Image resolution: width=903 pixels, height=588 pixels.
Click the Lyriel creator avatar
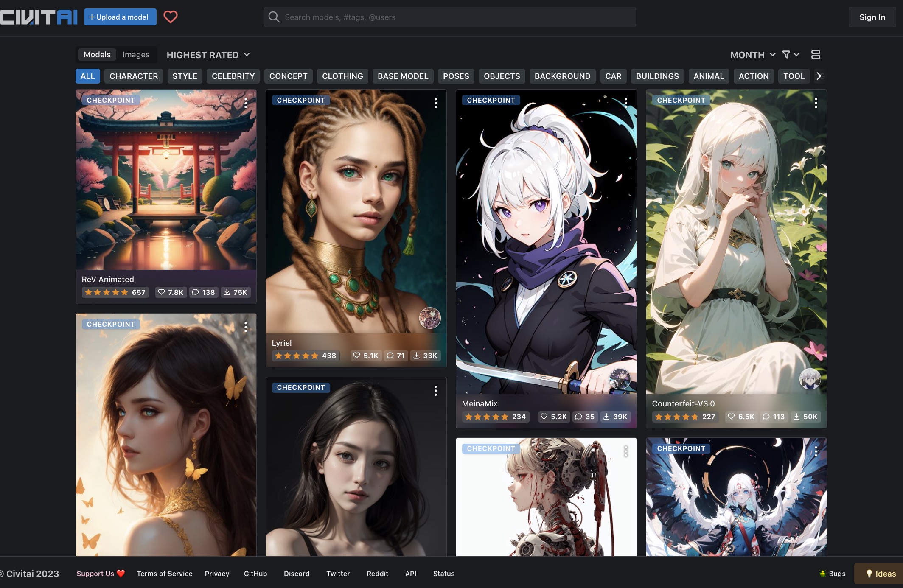(430, 318)
